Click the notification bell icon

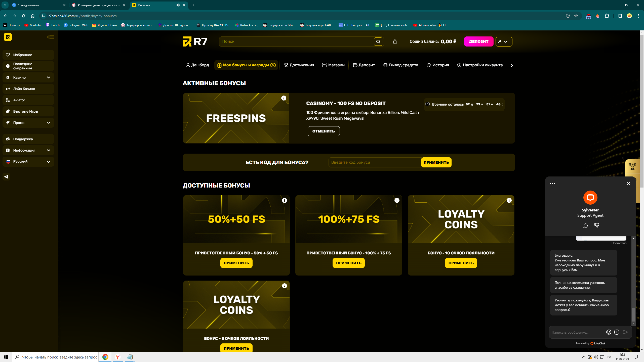coord(395,42)
